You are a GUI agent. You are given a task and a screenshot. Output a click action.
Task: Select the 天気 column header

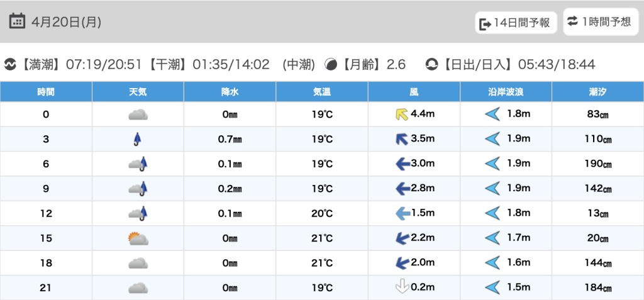(138, 92)
